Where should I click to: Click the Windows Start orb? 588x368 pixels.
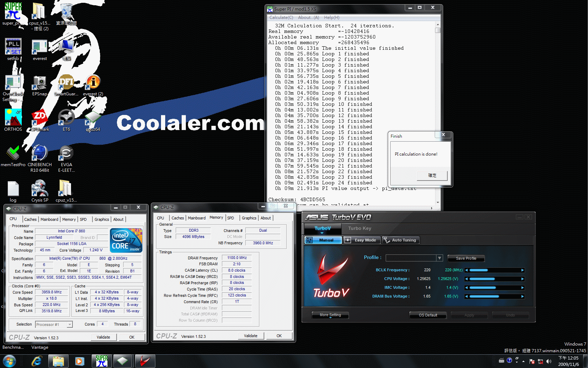coord(9,361)
